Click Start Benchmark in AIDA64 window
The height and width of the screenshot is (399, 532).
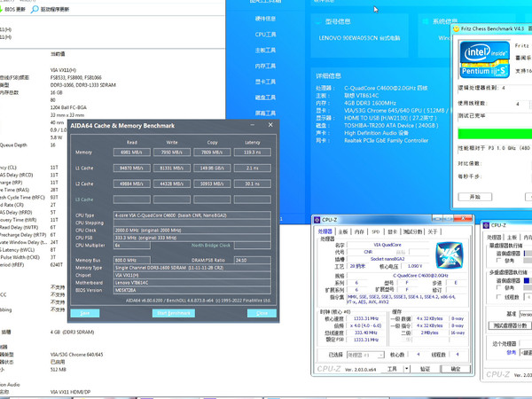[174, 313]
